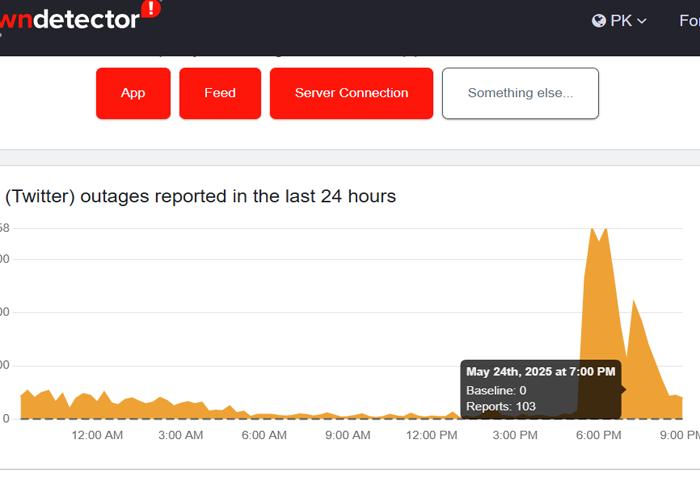Select the 9:00 AM time label
This screenshot has width=700, height=480.
tap(348, 435)
